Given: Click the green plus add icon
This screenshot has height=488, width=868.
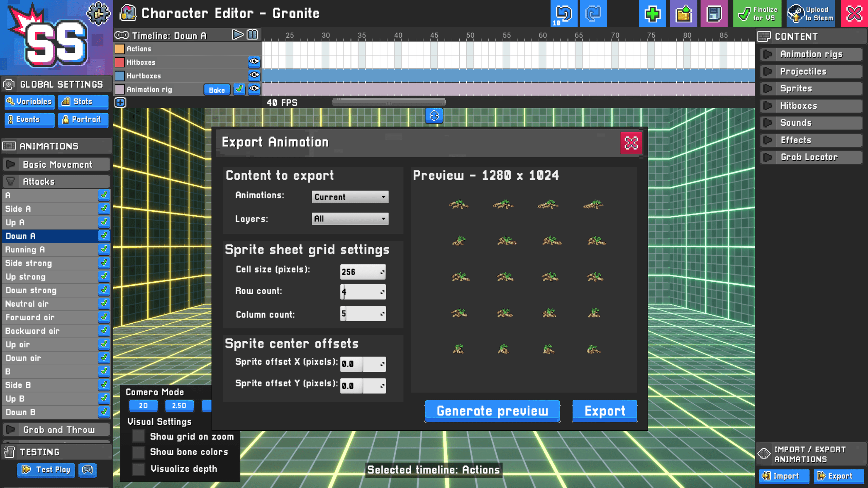Looking at the screenshot, I should (x=652, y=14).
